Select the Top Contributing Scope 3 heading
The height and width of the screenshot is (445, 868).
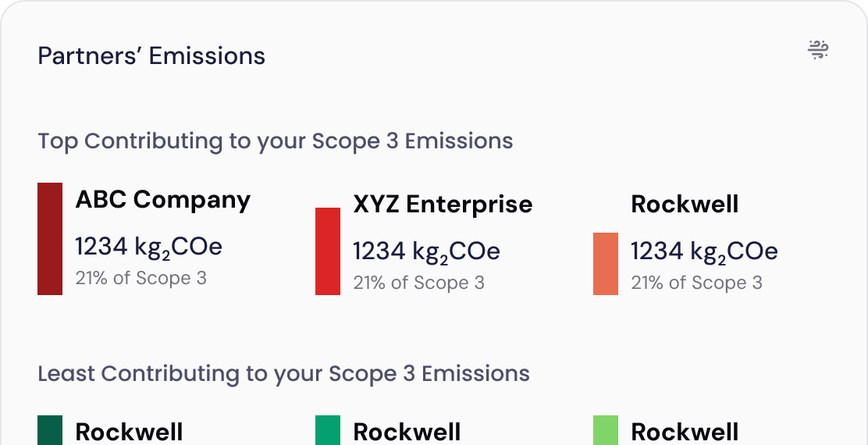[276, 141]
